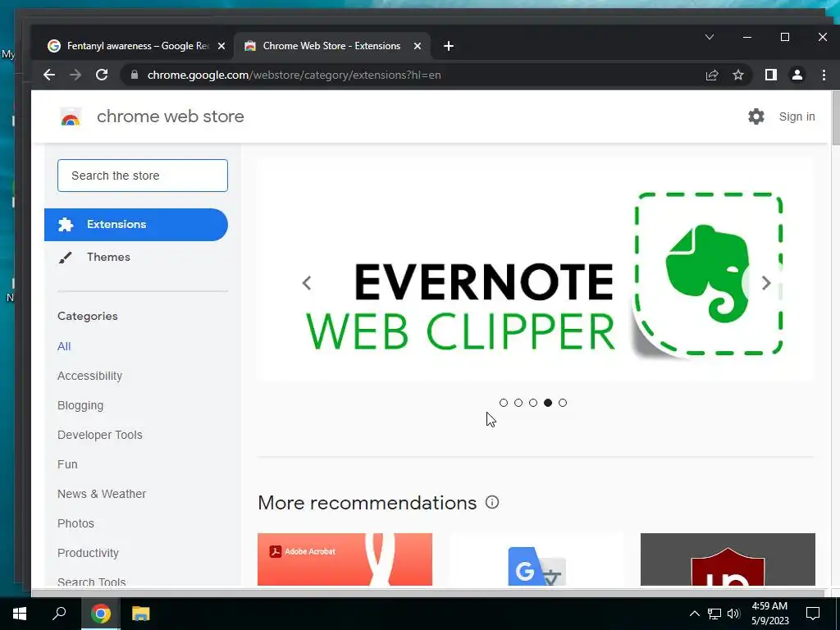Image resolution: width=840 pixels, height=630 pixels.
Task: Open File Explorer from taskbar
Action: click(x=141, y=614)
